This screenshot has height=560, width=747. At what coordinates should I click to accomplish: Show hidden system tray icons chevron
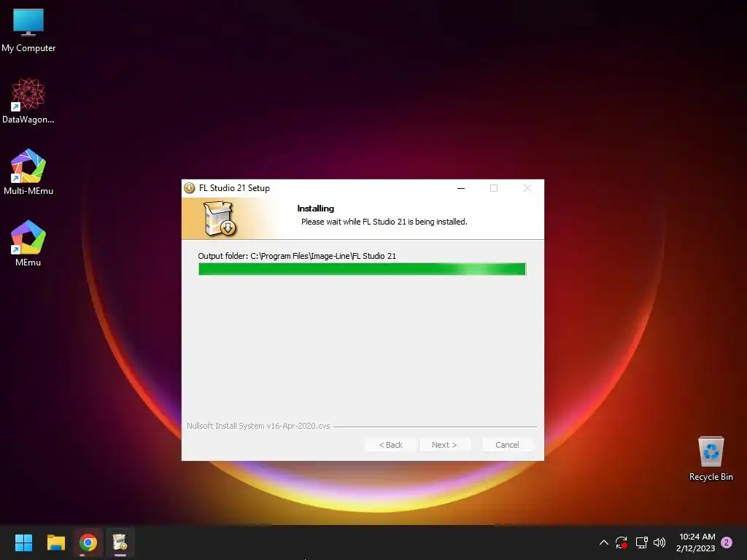[603, 542]
